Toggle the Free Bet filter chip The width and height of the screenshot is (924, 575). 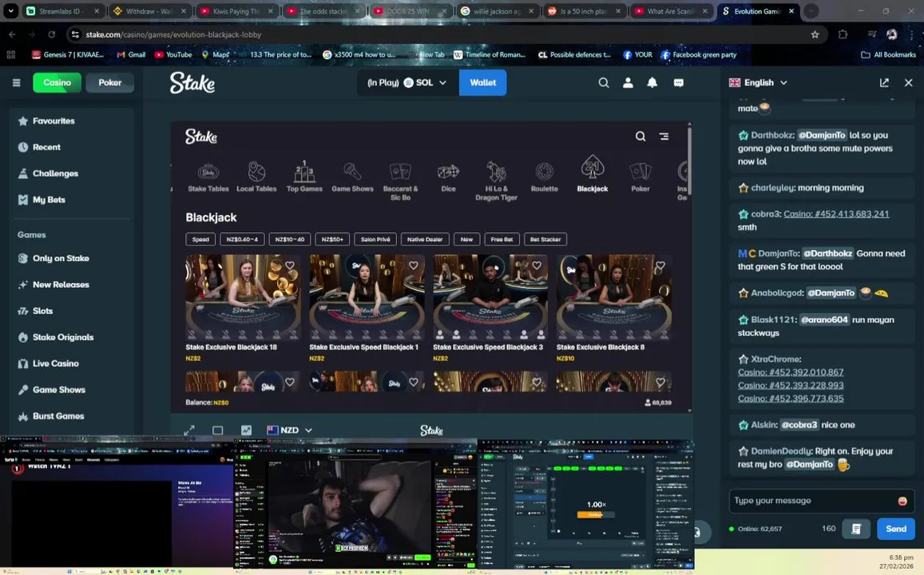coord(502,240)
